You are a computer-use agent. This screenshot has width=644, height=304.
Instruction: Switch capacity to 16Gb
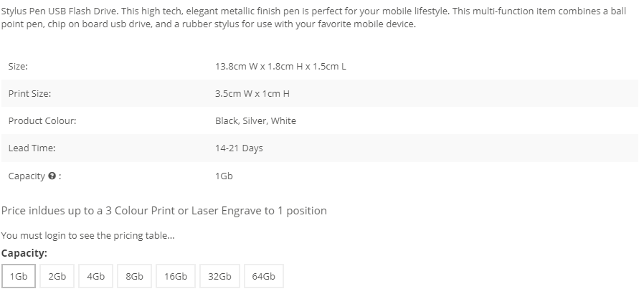coord(176,276)
